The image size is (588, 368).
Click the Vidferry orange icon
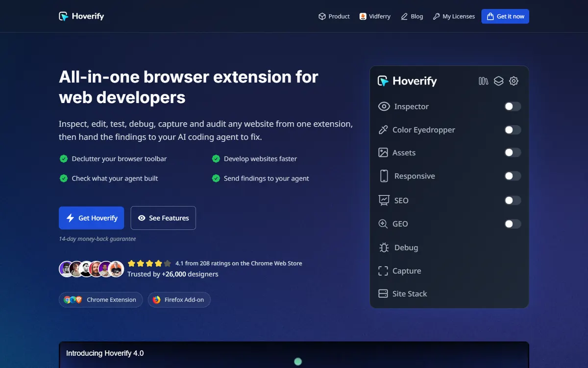point(363,16)
